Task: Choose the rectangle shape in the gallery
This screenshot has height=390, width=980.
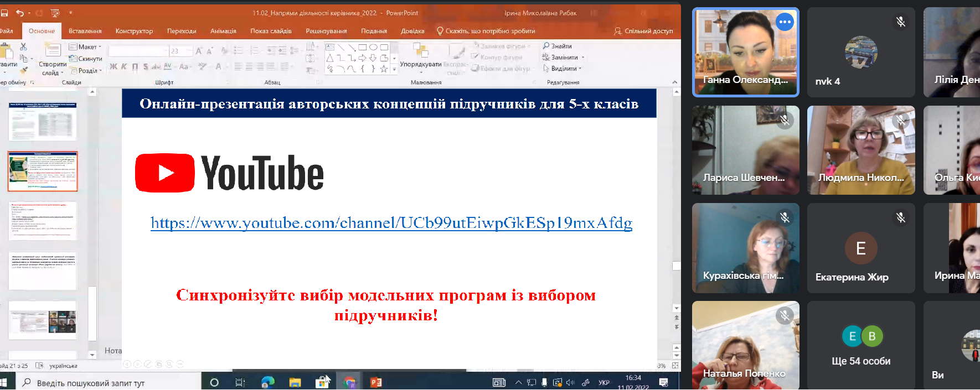Action: [362, 48]
